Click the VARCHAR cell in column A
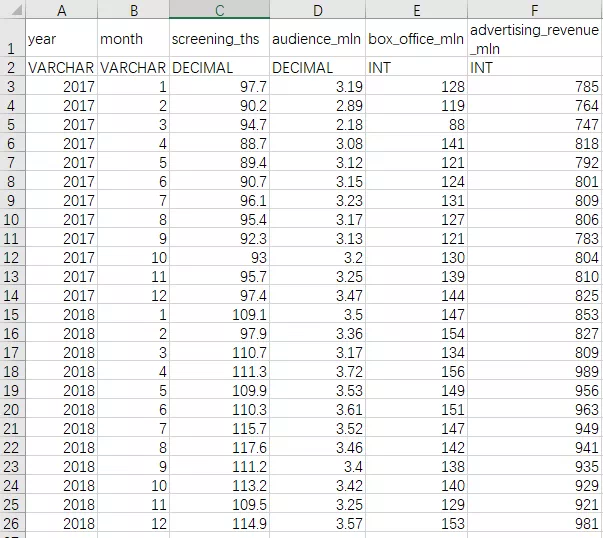This screenshot has width=603, height=538. click(x=62, y=67)
